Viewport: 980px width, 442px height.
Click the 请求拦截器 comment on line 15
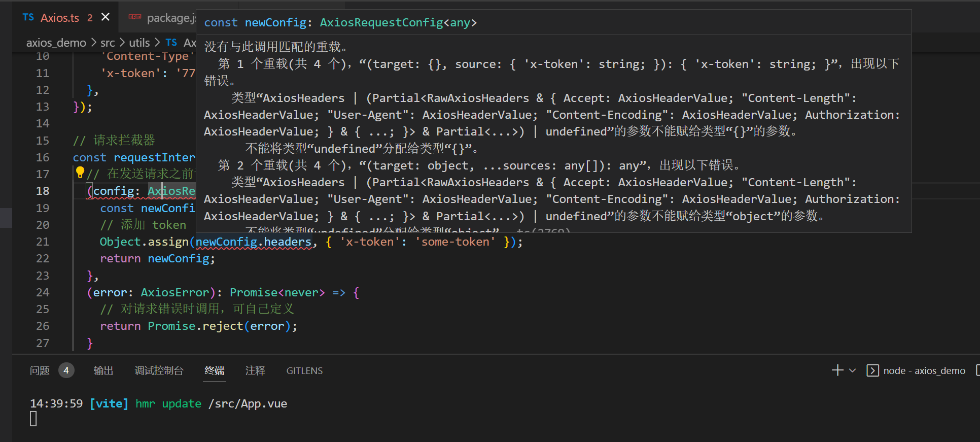pos(114,140)
